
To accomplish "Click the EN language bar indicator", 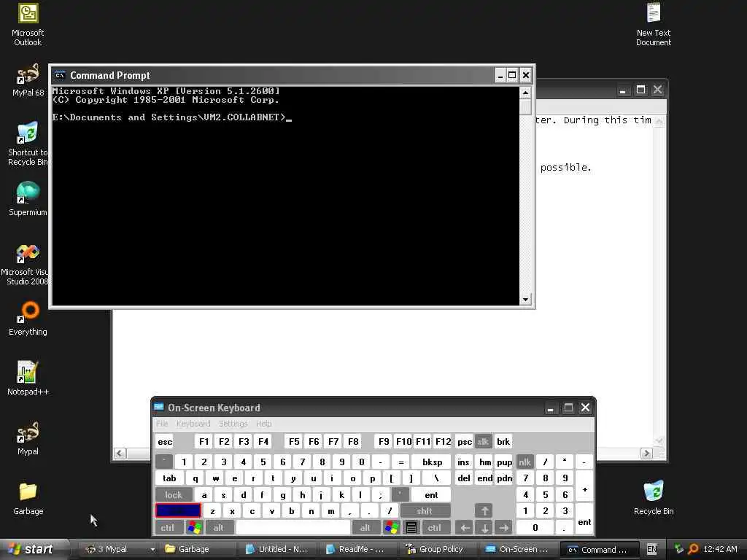I will [651, 549].
